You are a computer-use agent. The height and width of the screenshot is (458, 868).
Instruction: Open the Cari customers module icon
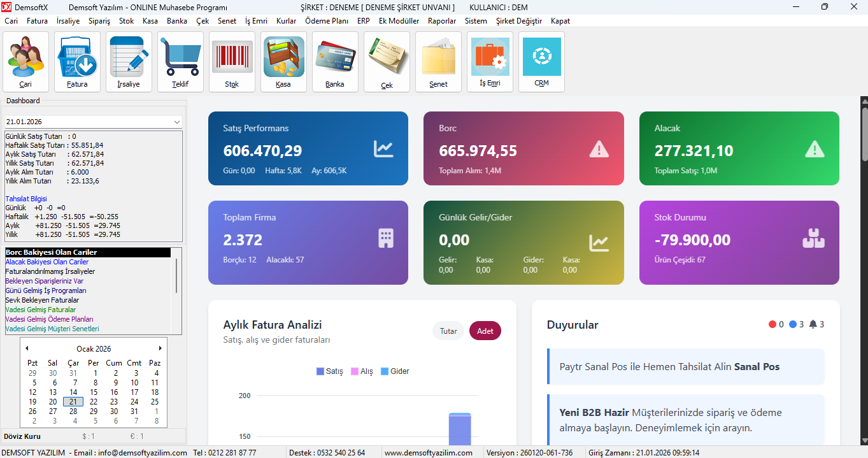[26, 61]
